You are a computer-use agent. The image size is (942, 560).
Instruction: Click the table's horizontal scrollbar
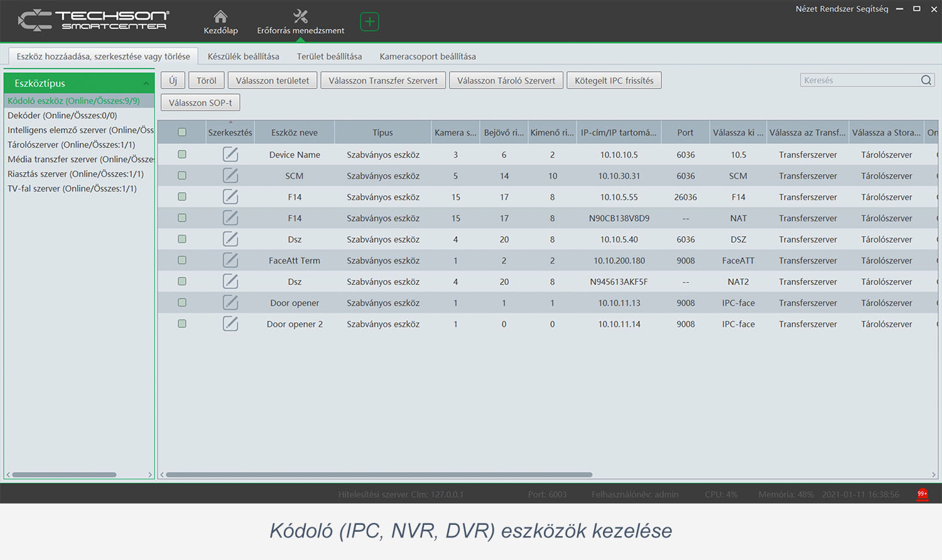[x=379, y=475]
